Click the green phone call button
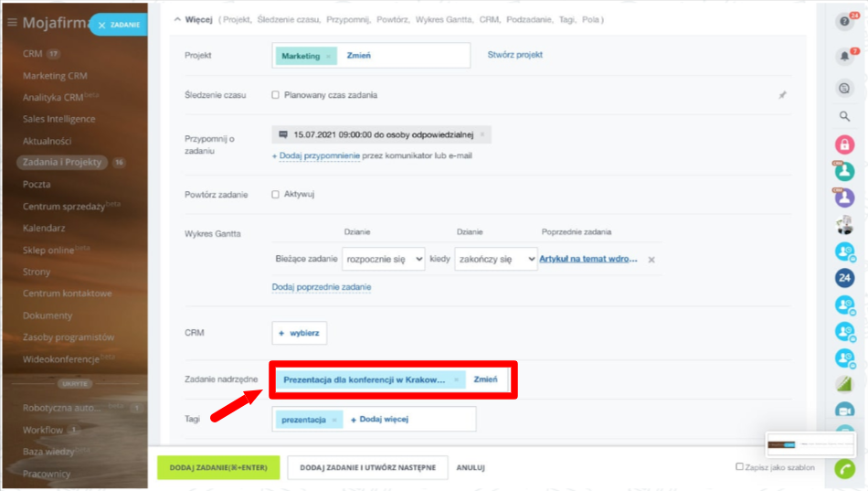868x491 pixels. [844, 469]
